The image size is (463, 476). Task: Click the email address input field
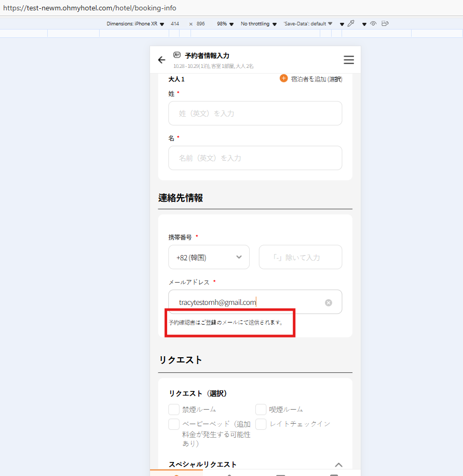(255, 302)
